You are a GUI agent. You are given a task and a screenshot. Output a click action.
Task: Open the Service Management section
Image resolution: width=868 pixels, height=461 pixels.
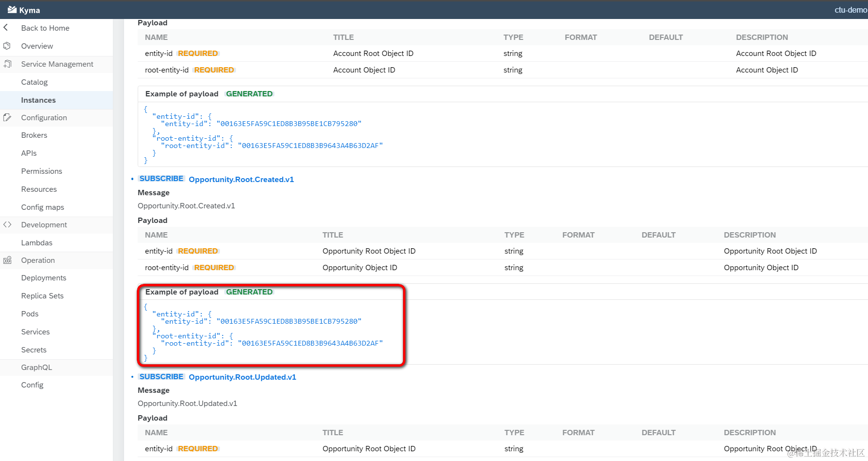[57, 64]
